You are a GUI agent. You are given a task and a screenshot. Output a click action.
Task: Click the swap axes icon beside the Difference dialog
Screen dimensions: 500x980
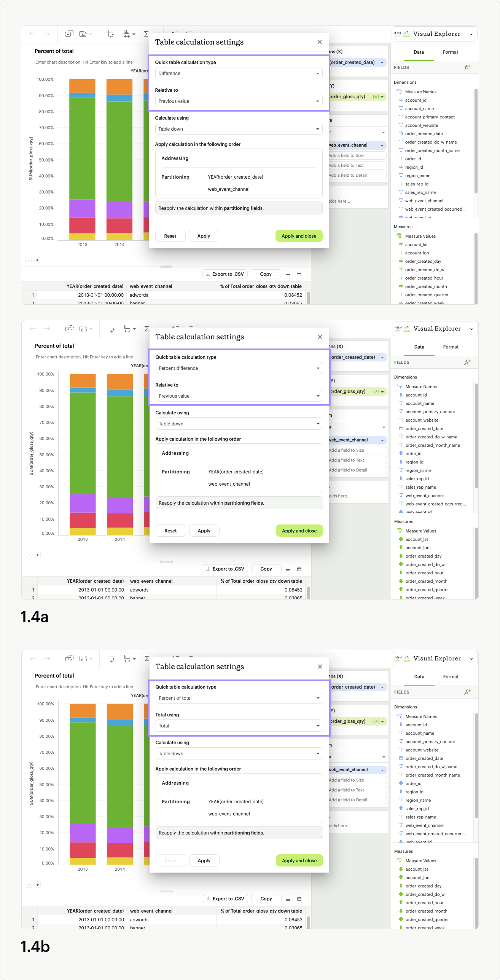[110, 34]
